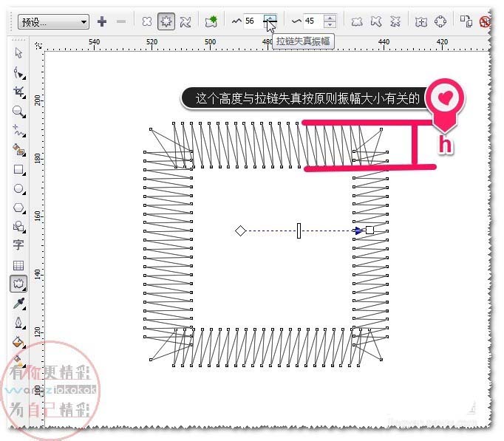Select Push and Pull distortion mode
The height and width of the screenshot is (441, 504).
click(147, 21)
